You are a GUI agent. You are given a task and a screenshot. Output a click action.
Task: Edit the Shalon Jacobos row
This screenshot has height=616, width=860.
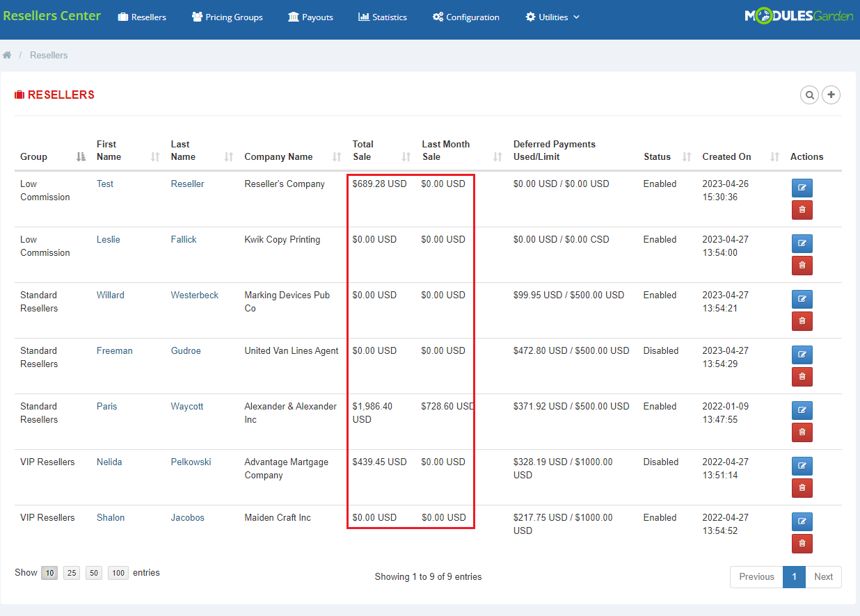pyautogui.click(x=802, y=521)
